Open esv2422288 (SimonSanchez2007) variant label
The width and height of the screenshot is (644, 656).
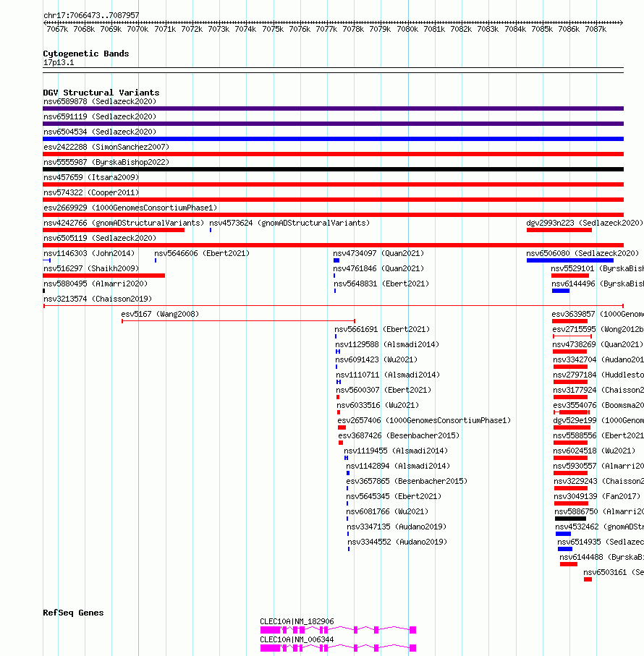(106, 148)
